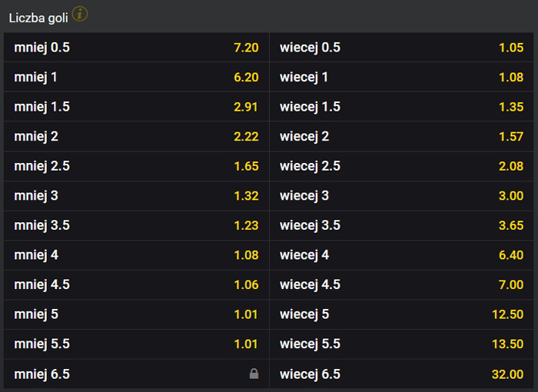Image resolution: width=538 pixels, height=392 pixels.
Task: Select wiecej 5 at odds 12.50
Action: tap(402, 314)
